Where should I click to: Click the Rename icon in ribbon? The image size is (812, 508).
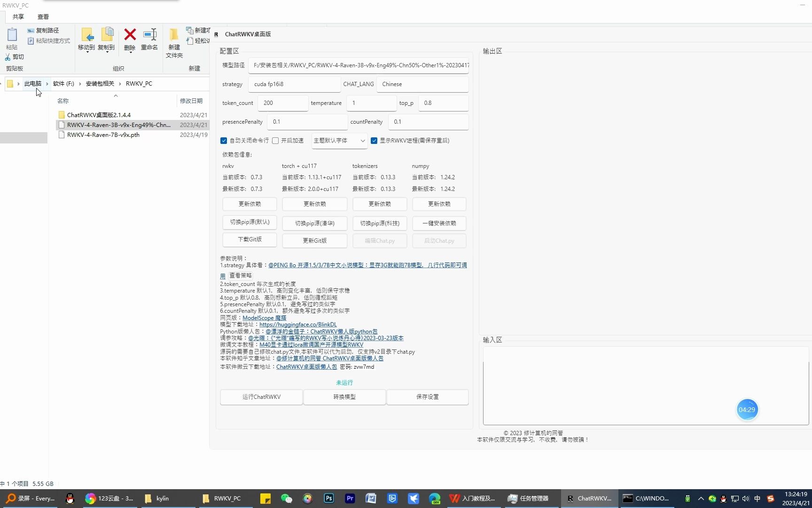pos(149,35)
